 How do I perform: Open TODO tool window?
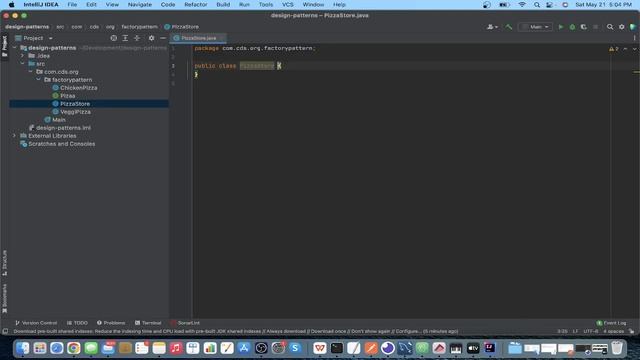tap(77, 323)
